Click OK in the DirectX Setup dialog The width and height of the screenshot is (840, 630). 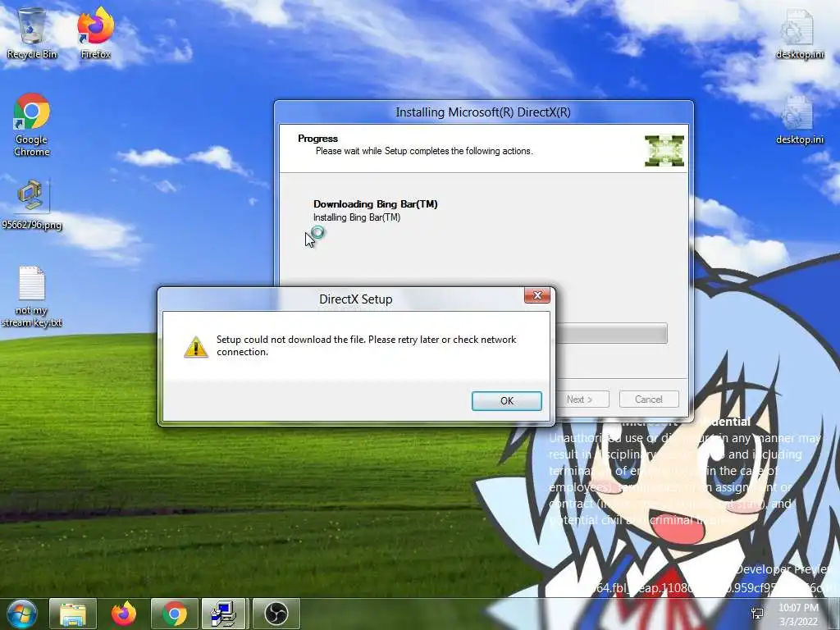pos(506,400)
